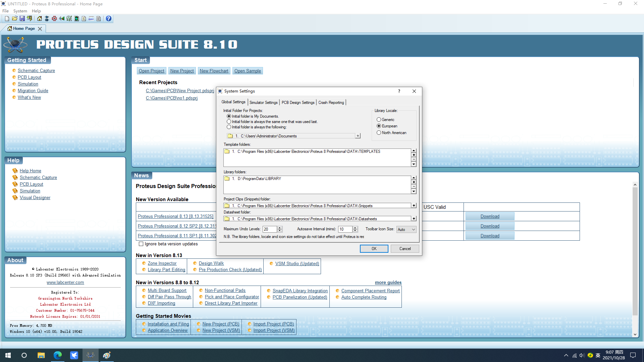Open the Schematic Capture toolbar icon

(47, 19)
